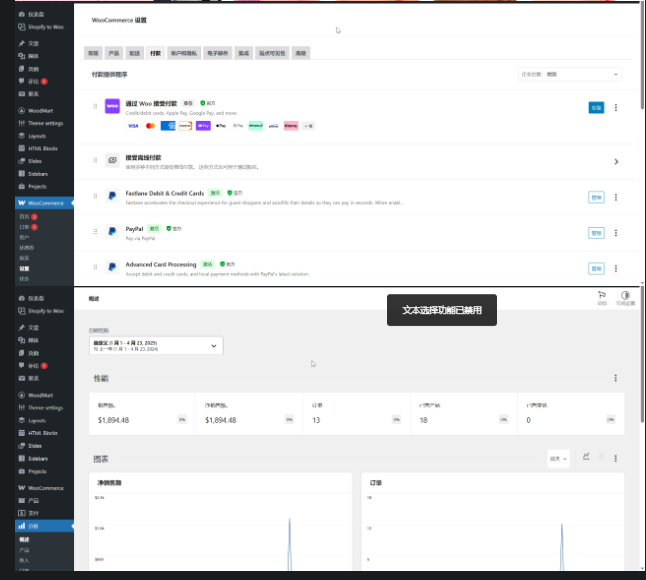
Task: Click manage button for Advanced Card Processing
Action: tap(596, 269)
